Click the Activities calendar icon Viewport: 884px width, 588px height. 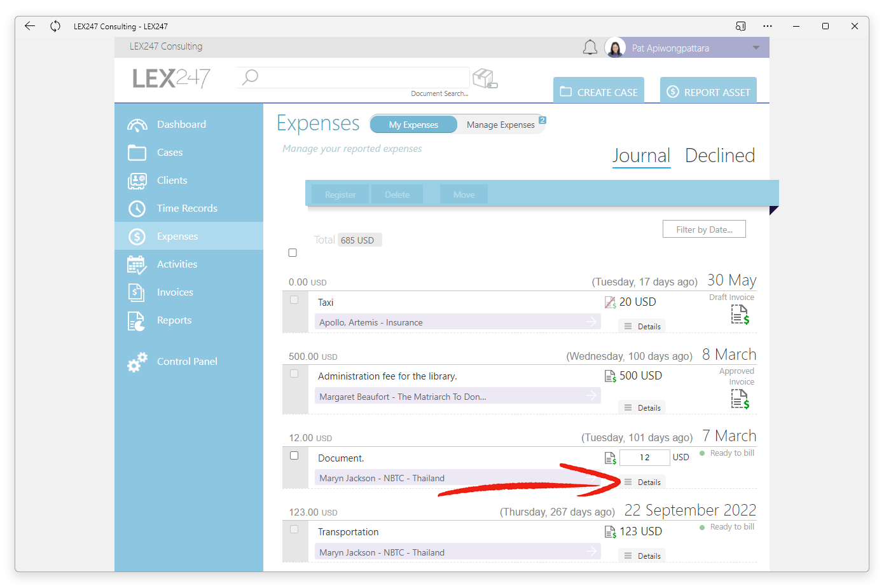pos(137,264)
